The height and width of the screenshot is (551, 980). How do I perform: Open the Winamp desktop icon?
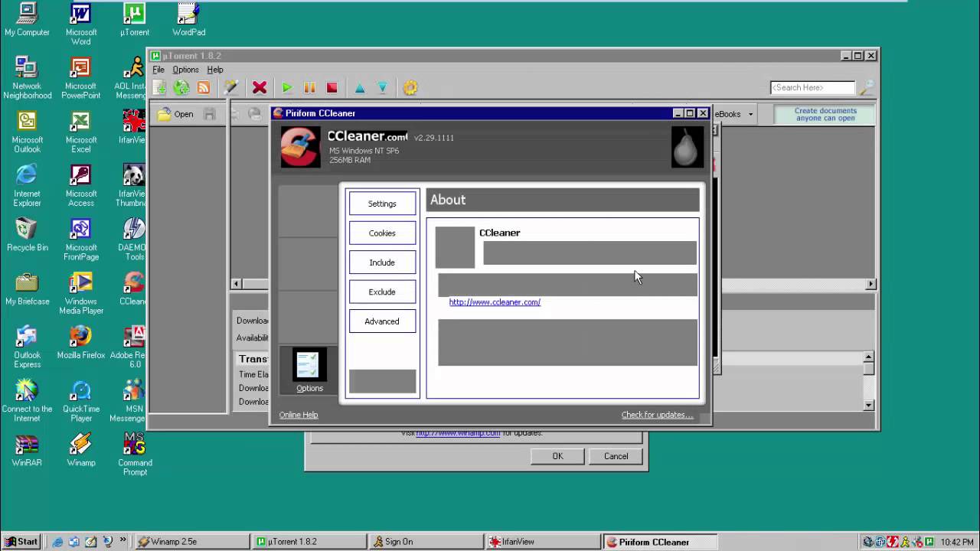tap(81, 451)
